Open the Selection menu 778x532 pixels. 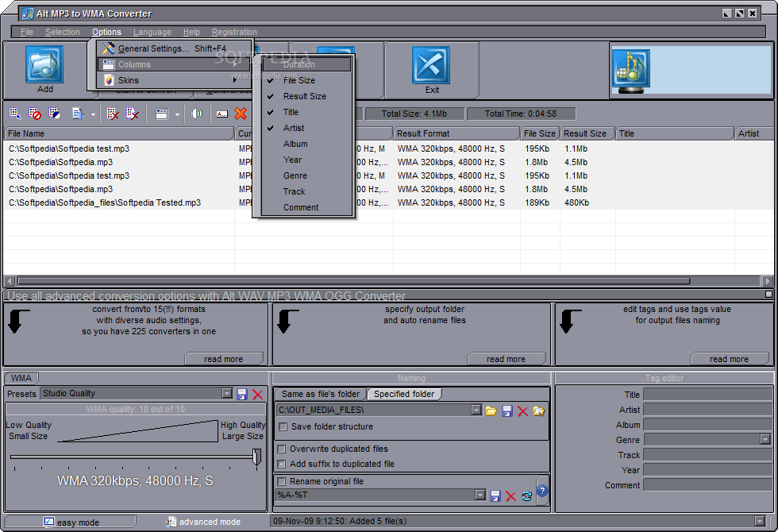point(63,32)
